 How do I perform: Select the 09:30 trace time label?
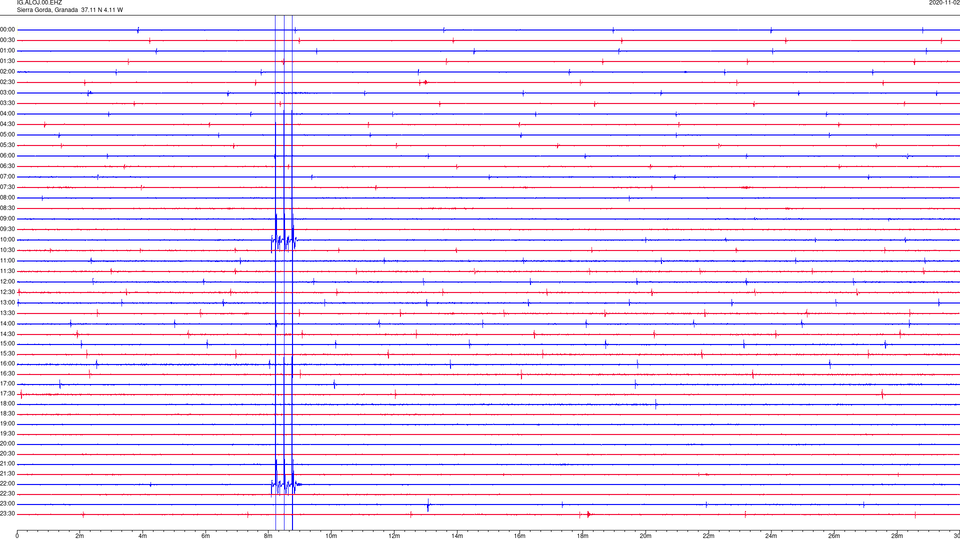coord(8,230)
